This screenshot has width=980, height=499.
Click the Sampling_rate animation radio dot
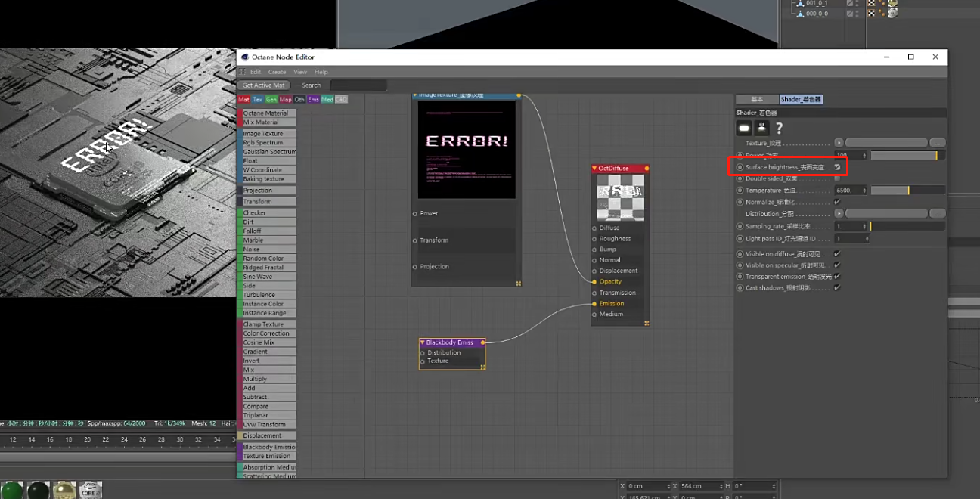click(x=740, y=227)
